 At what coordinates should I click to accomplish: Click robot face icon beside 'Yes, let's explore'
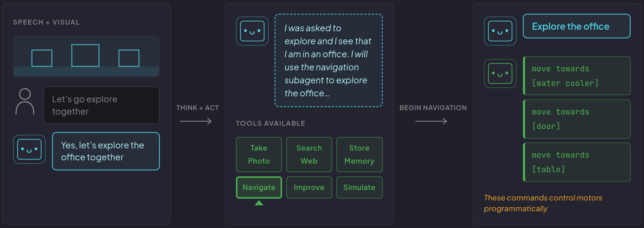click(29, 149)
